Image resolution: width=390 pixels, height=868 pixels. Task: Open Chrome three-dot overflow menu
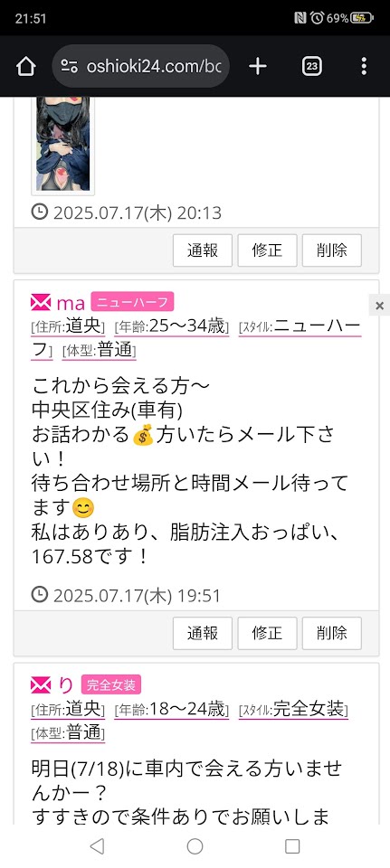pos(364,66)
